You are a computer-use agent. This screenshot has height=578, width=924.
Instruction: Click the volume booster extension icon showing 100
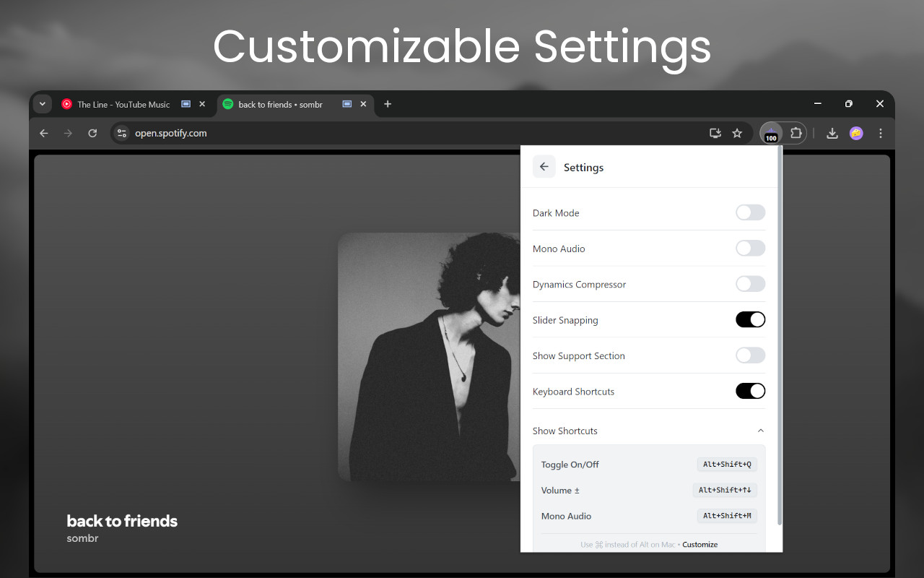[770, 133]
